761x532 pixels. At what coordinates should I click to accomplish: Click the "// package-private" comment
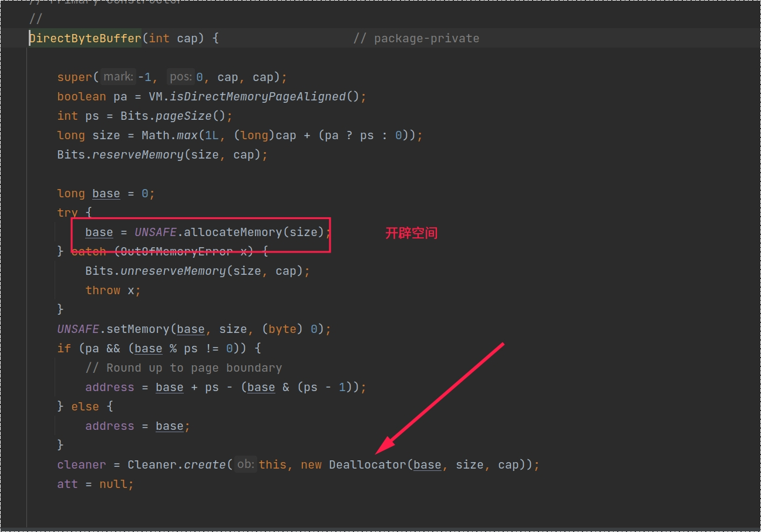(x=416, y=38)
